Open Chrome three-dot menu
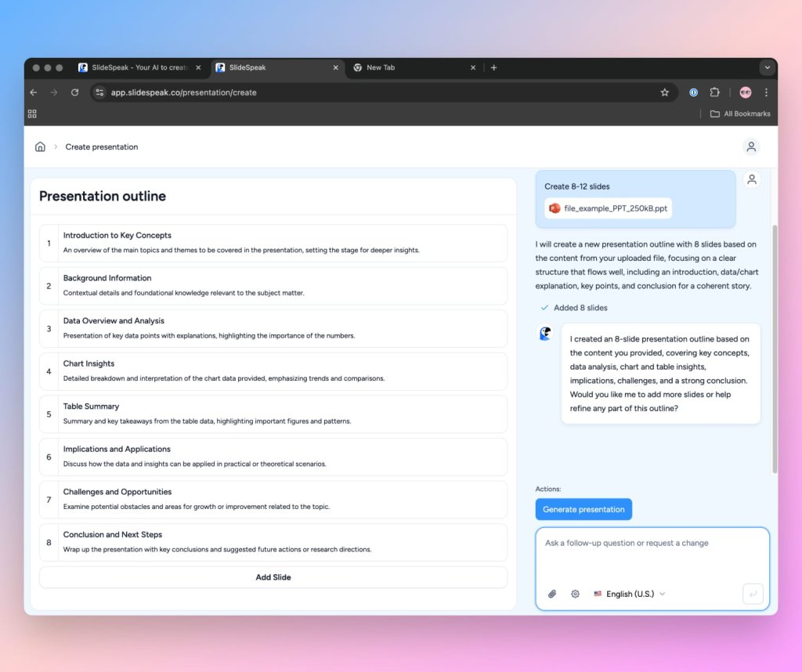 tap(766, 92)
